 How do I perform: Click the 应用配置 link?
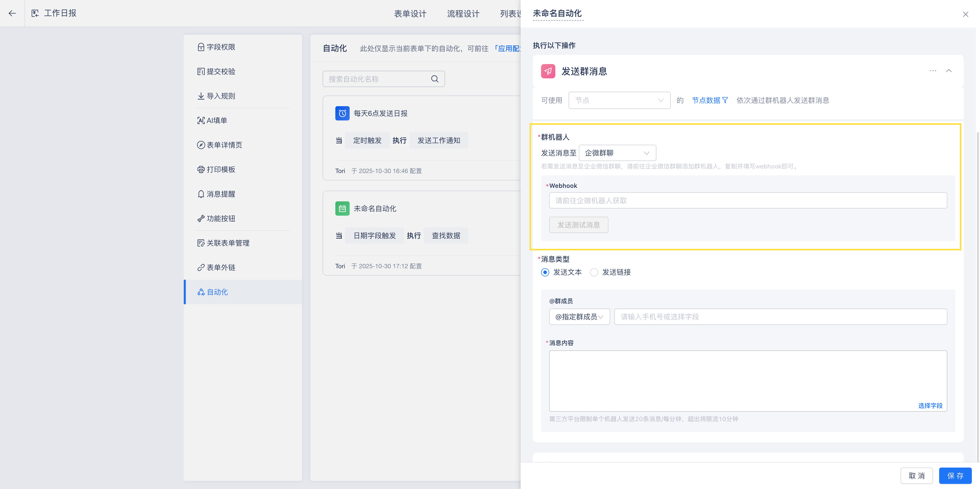507,48
